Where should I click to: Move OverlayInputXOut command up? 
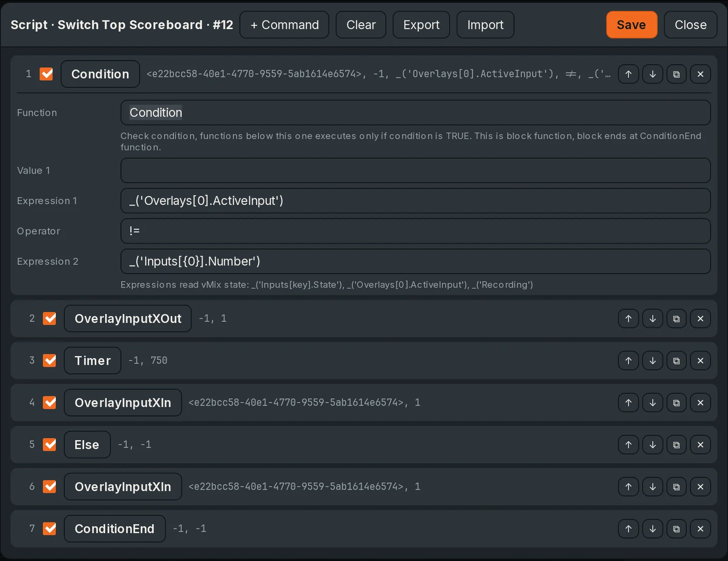tap(628, 319)
